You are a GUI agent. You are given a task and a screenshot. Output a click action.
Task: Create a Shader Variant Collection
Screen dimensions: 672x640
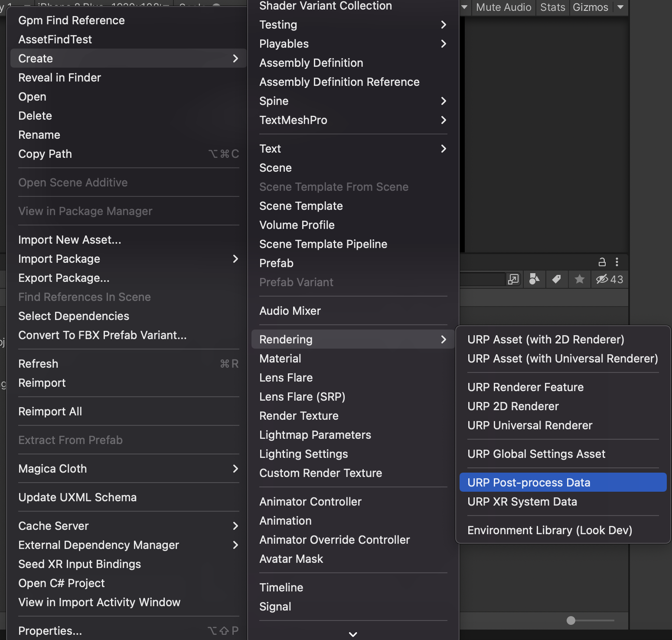(353, 6)
